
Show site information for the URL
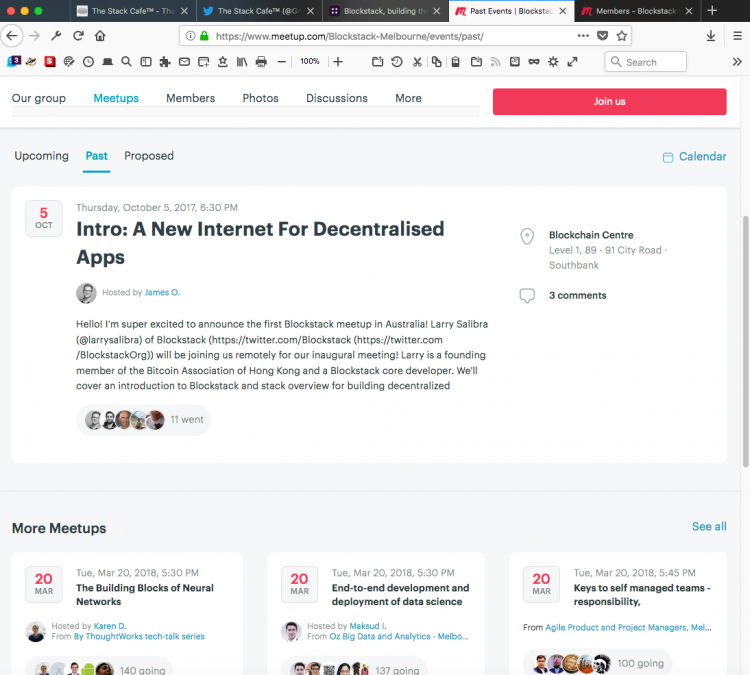(190, 36)
